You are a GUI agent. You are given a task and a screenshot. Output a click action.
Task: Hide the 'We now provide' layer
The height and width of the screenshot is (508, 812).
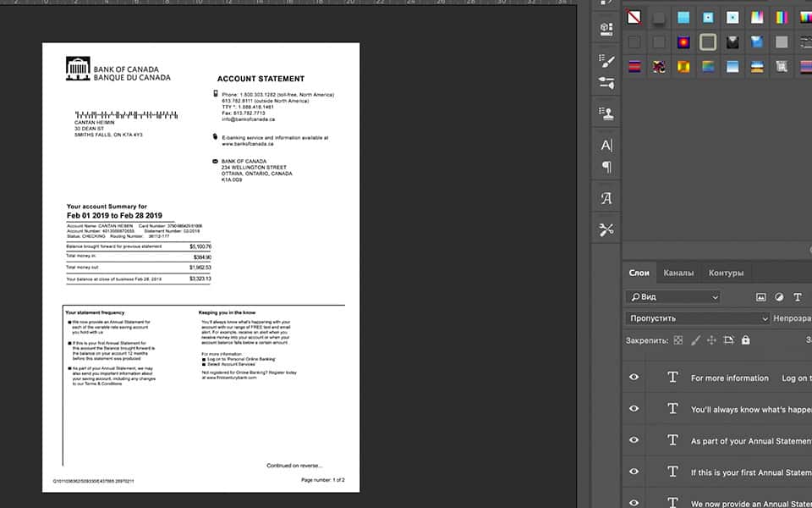[634, 502]
